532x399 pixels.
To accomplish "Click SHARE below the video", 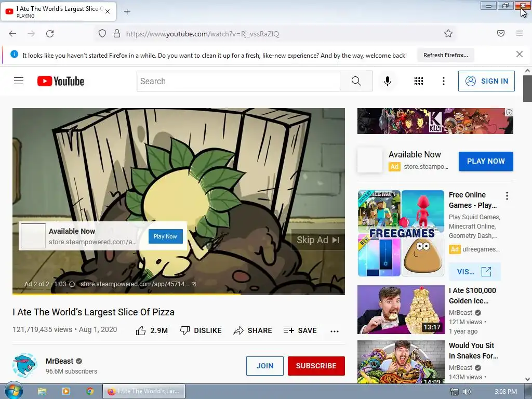I will [253, 330].
